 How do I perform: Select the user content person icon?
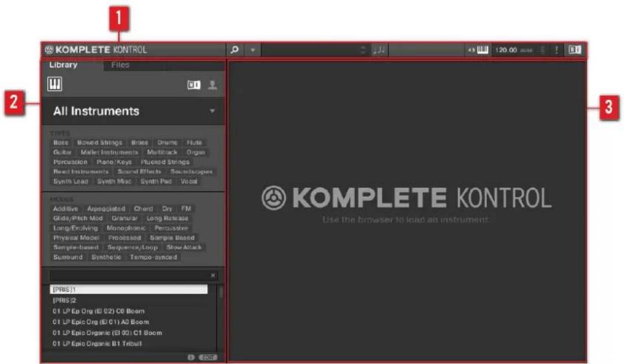pyautogui.click(x=212, y=85)
